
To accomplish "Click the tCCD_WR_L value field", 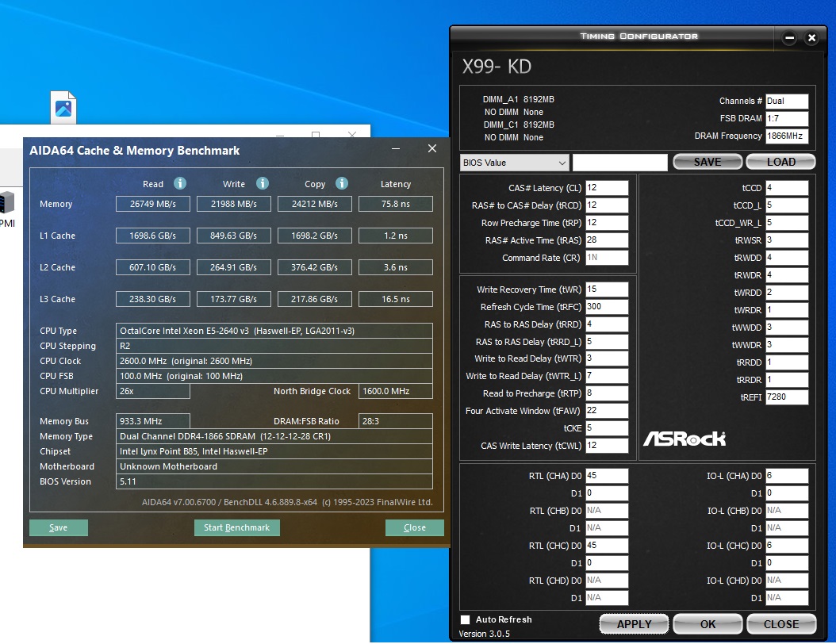I will click(787, 223).
